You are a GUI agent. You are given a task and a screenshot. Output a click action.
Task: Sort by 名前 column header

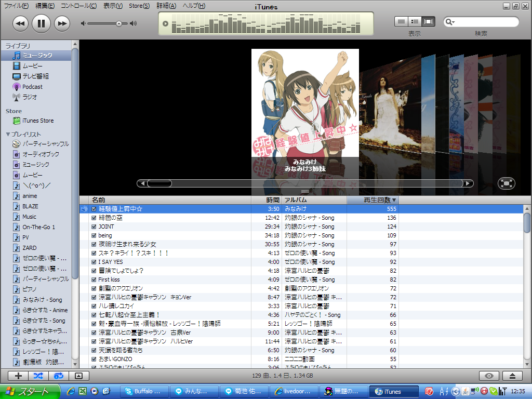[x=170, y=200]
